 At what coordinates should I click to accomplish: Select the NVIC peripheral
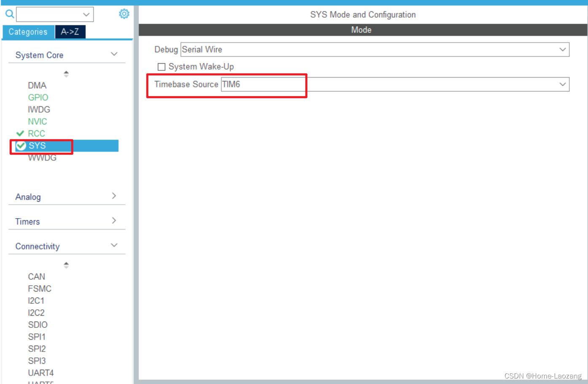coord(38,121)
